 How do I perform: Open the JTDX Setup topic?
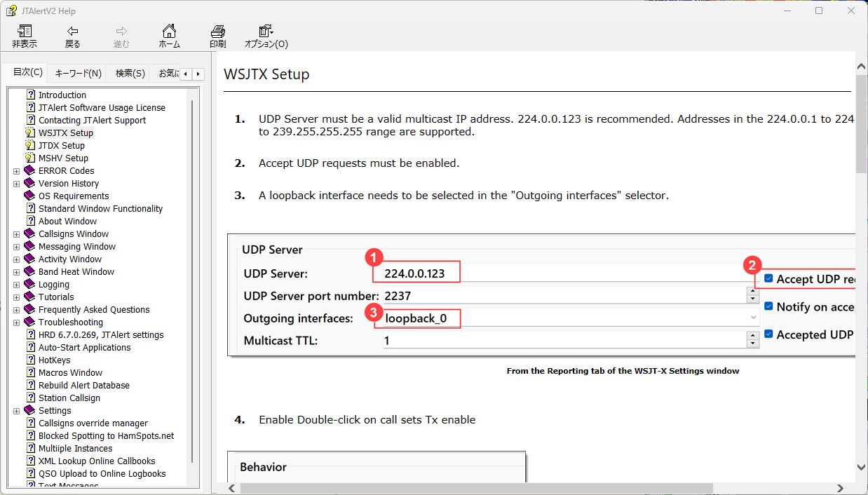[x=62, y=145]
